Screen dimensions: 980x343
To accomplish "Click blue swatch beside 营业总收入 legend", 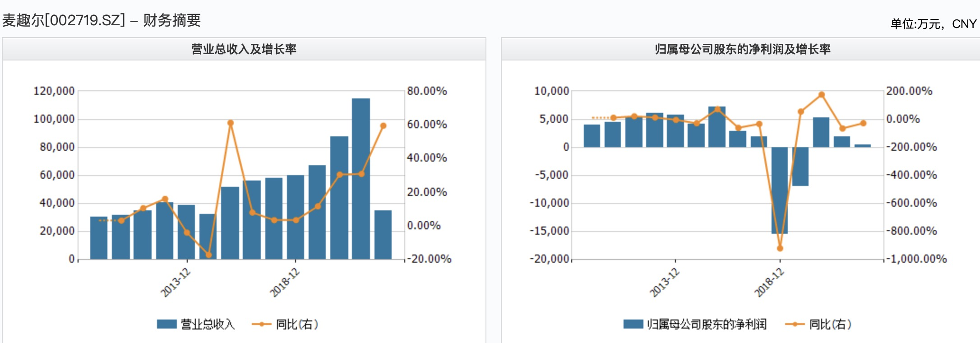I will pos(166,324).
